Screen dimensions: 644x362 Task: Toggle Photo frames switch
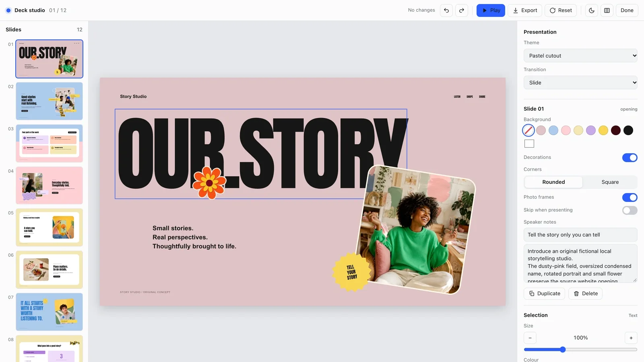coord(630,197)
